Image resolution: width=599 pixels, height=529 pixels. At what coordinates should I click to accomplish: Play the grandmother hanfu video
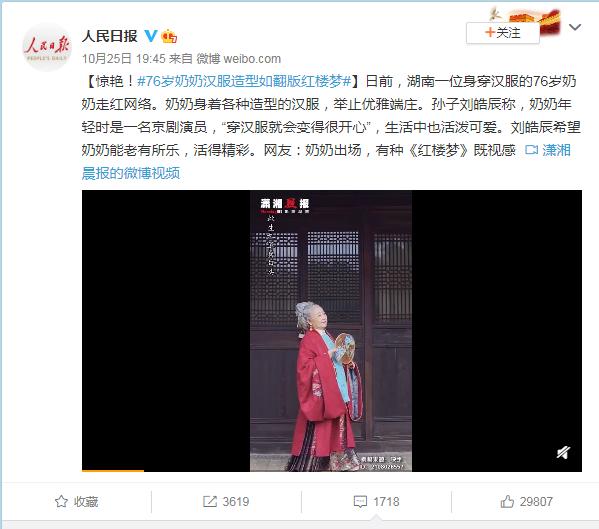click(x=332, y=331)
